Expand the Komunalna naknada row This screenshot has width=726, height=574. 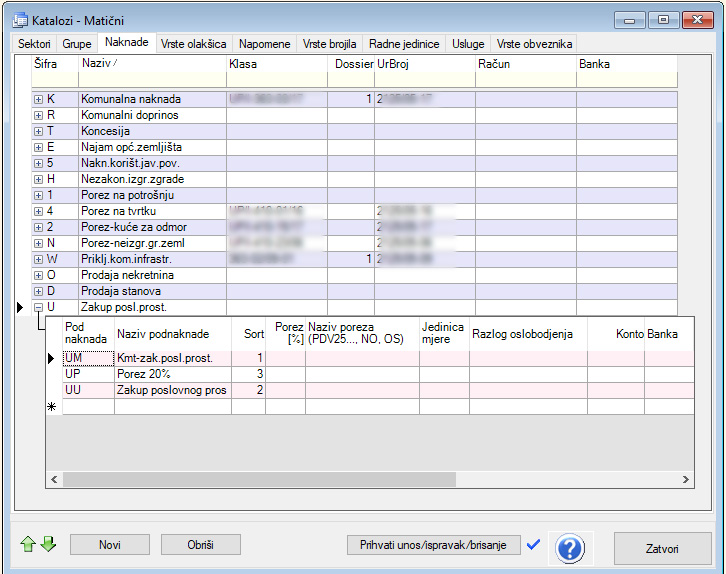[x=38, y=100]
